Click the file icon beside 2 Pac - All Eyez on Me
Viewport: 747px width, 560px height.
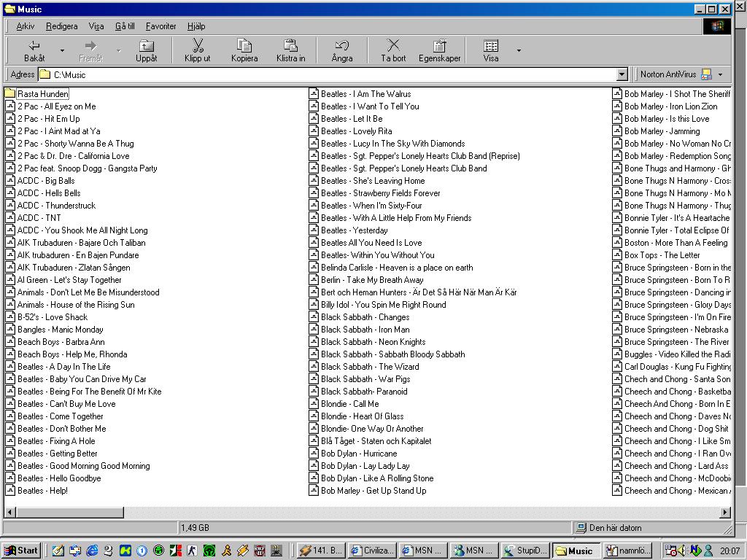point(10,106)
